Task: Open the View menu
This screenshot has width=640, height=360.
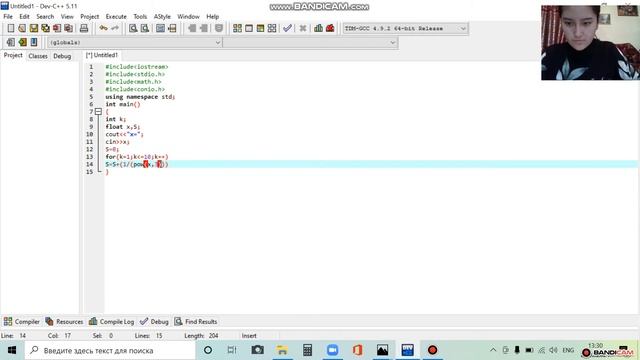Action: click(67, 17)
